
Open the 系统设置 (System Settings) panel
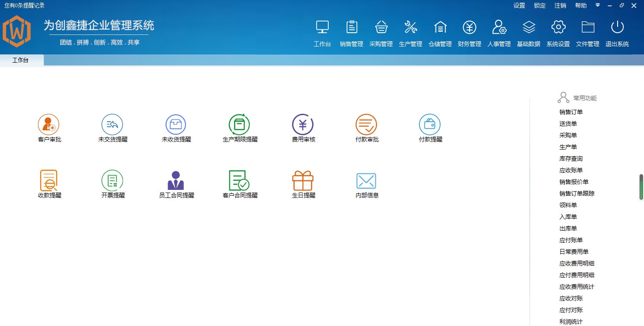tap(558, 31)
